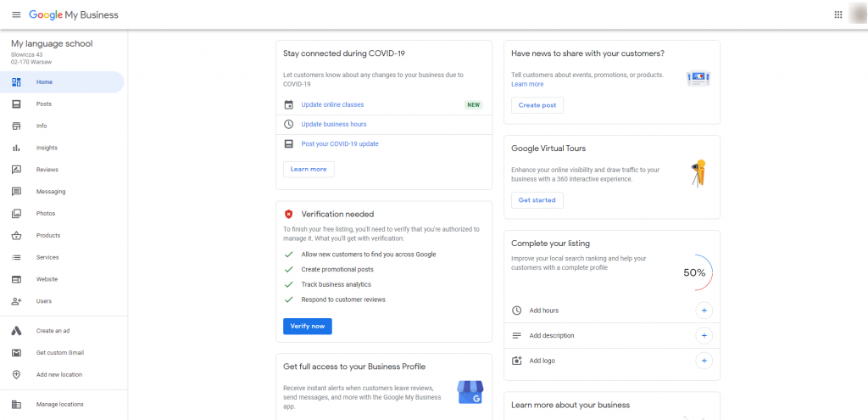Open Insights from the sidebar
868x420 pixels.
47,148
